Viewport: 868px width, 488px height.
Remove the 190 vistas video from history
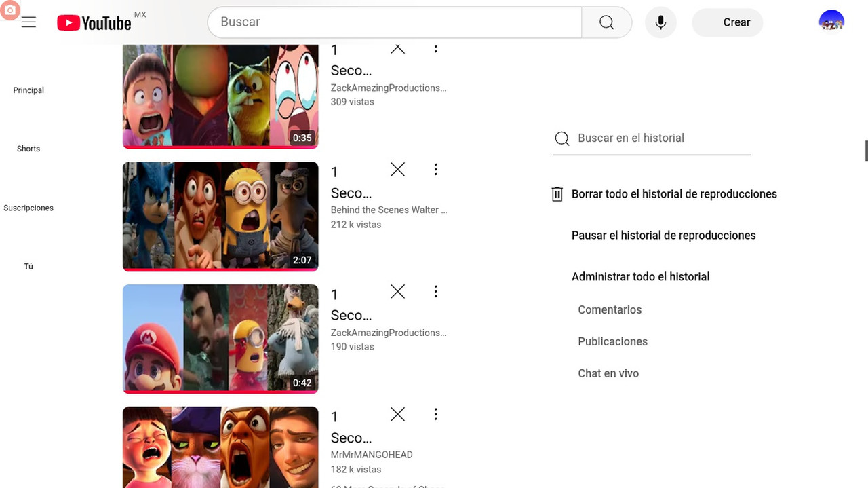398,292
